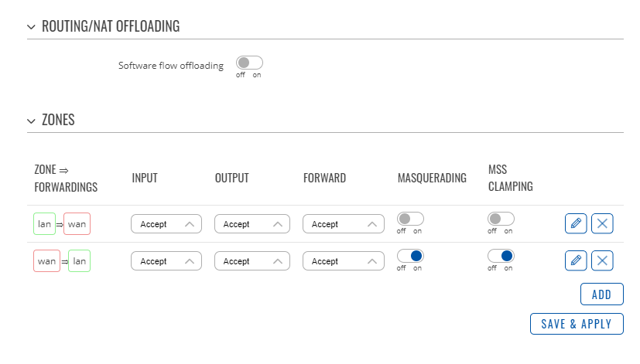Select the green lan zone badge in first row
Screen dimensions: 640x364
pos(44,224)
